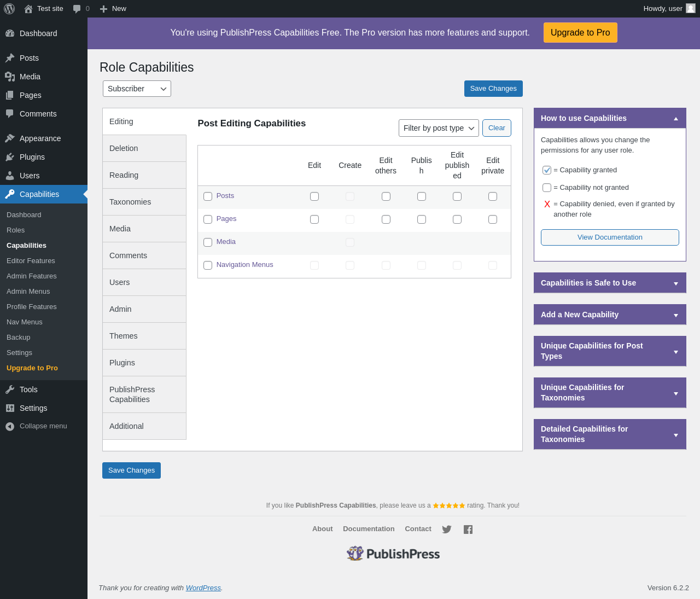Open the Navigation Menus post type link
The image size is (700, 599).
tap(244, 265)
